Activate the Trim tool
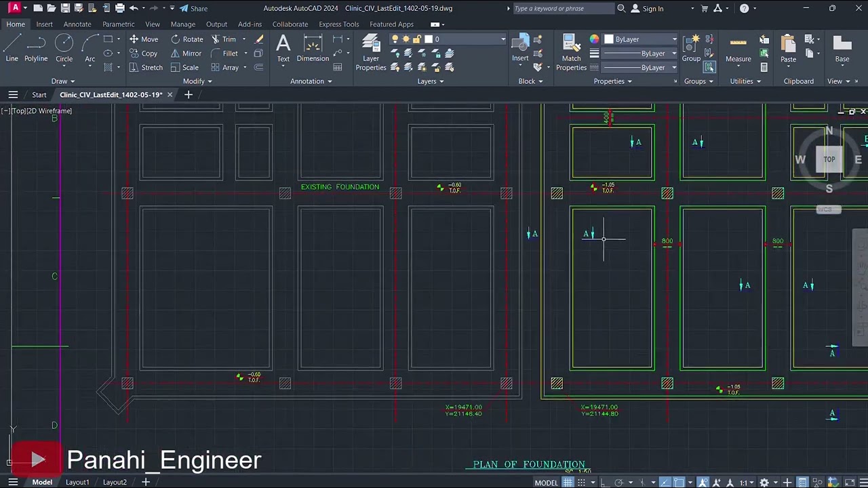The height and width of the screenshot is (488, 868). click(223, 39)
